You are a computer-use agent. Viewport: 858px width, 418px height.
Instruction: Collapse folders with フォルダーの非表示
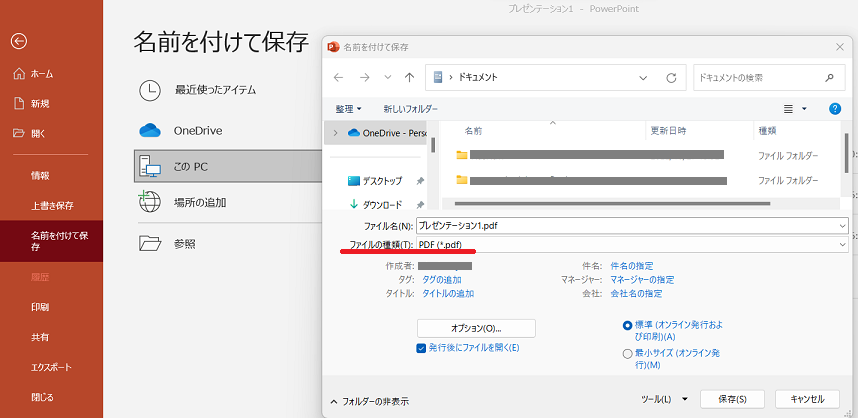coord(369,401)
